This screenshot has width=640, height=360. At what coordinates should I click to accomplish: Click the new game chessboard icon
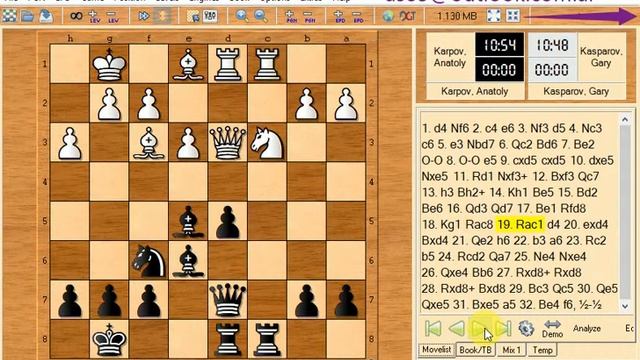tap(9, 16)
